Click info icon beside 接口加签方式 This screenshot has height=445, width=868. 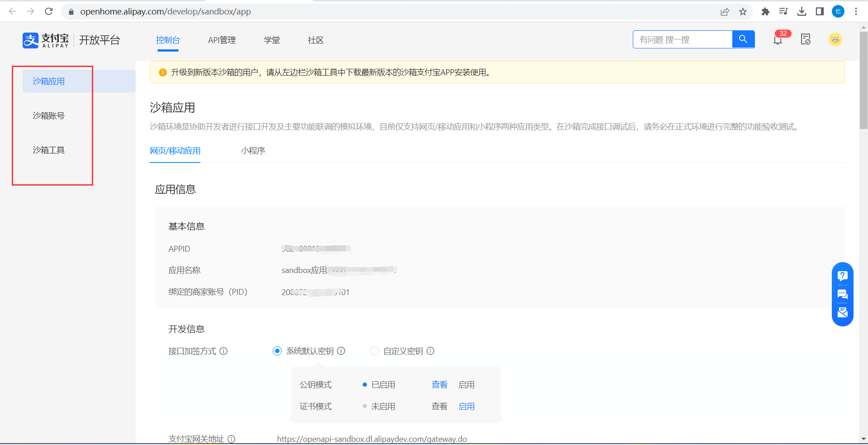(223, 351)
